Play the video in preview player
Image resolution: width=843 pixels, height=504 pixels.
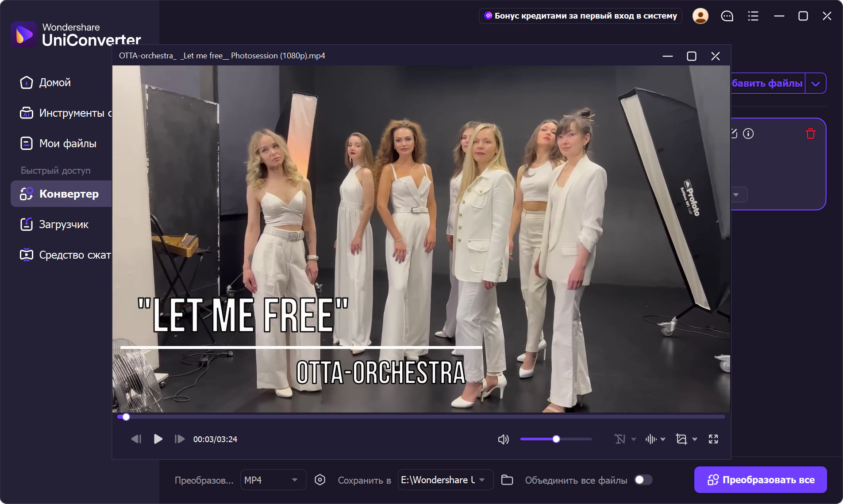click(x=158, y=439)
